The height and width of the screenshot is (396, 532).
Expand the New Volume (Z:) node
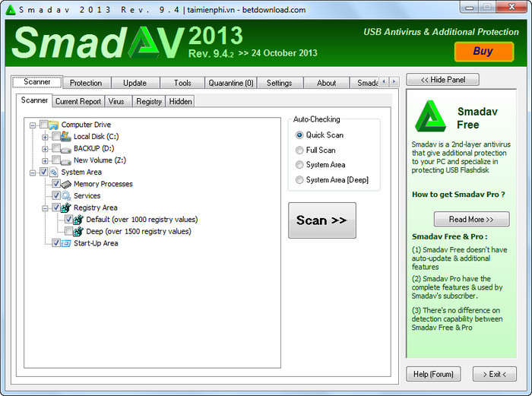click(x=45, y=161)
